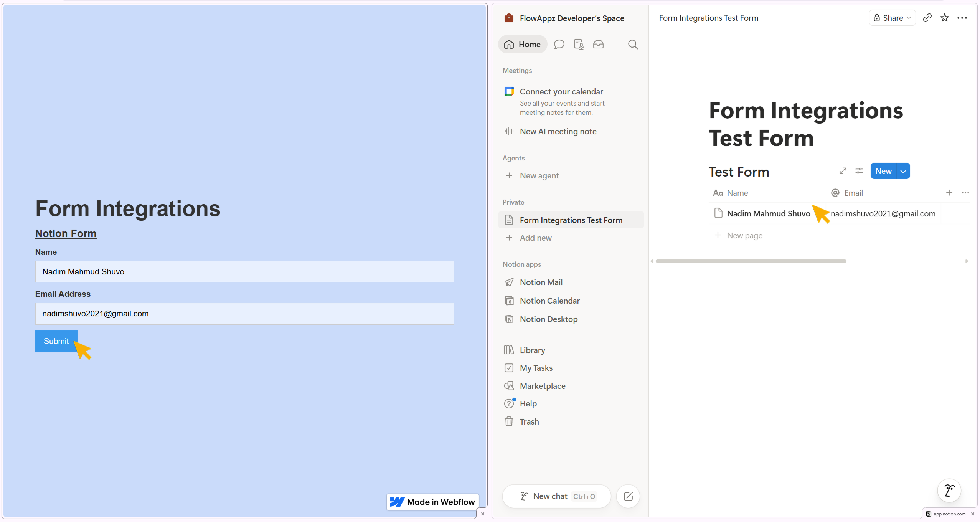The height and width of the screenshot is (522, 980).
Task: Open database view settings sliders icon
Action: [859, 171]
